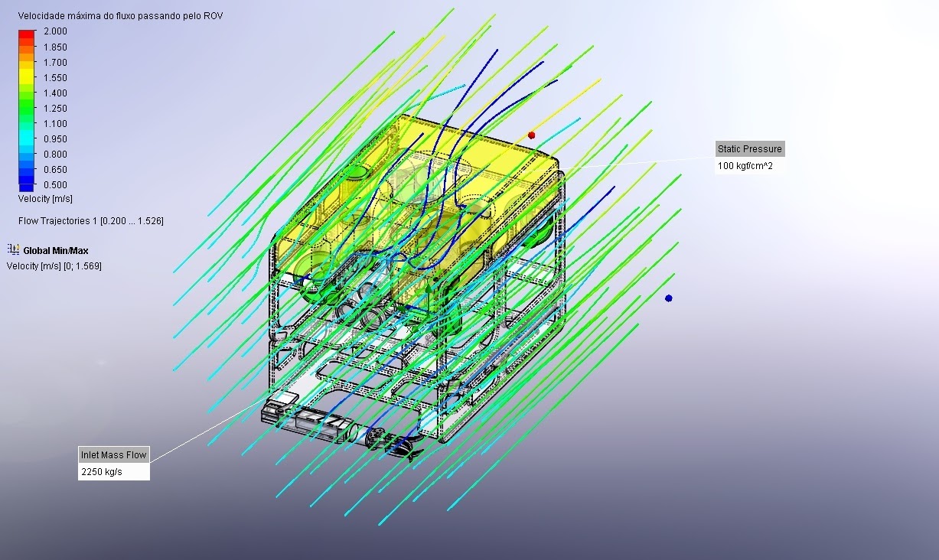
Task: Select the Inlet Mass Flow callout label
Action: [x=113, y=455]
